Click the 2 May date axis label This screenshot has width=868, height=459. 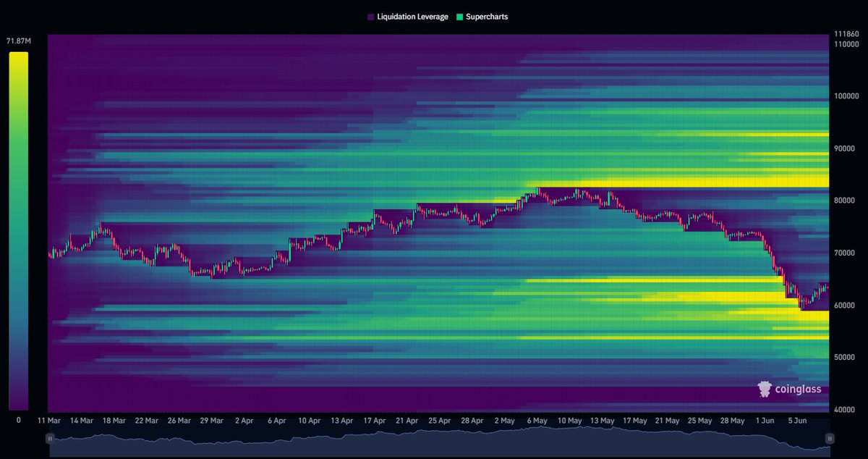click(504, 420)
